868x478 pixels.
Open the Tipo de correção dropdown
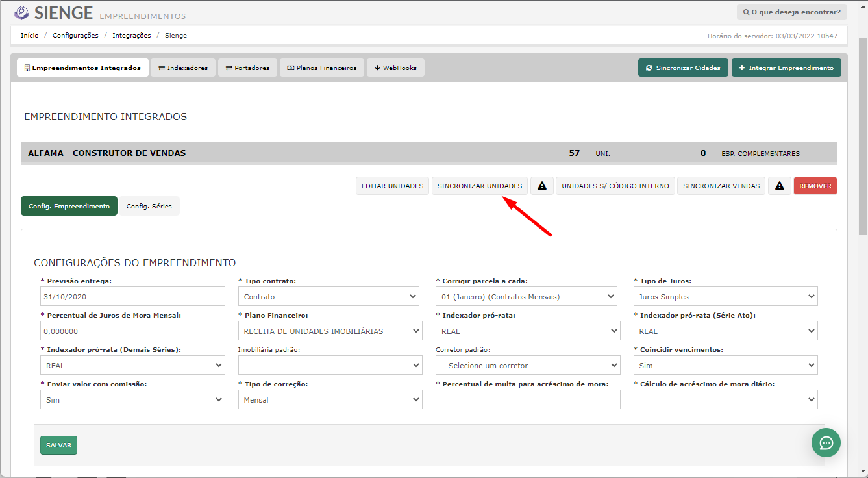330,399
